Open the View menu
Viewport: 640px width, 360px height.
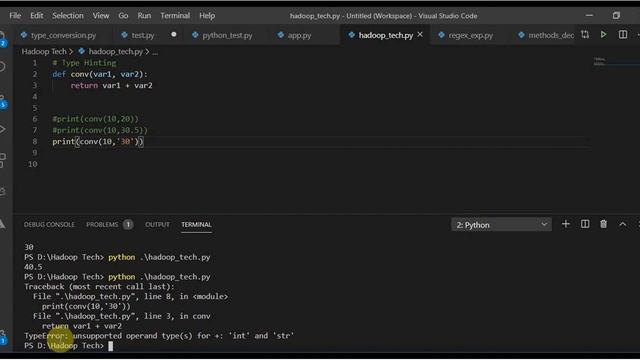100,16
